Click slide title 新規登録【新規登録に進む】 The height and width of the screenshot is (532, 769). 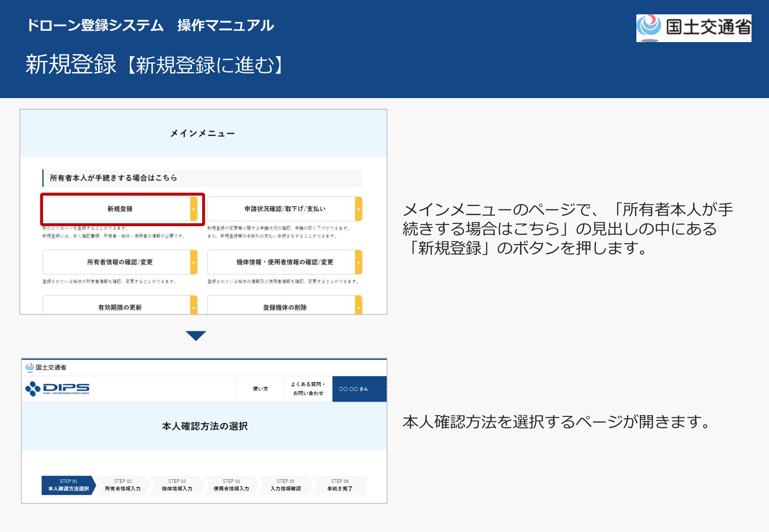[x=155, y=64]
